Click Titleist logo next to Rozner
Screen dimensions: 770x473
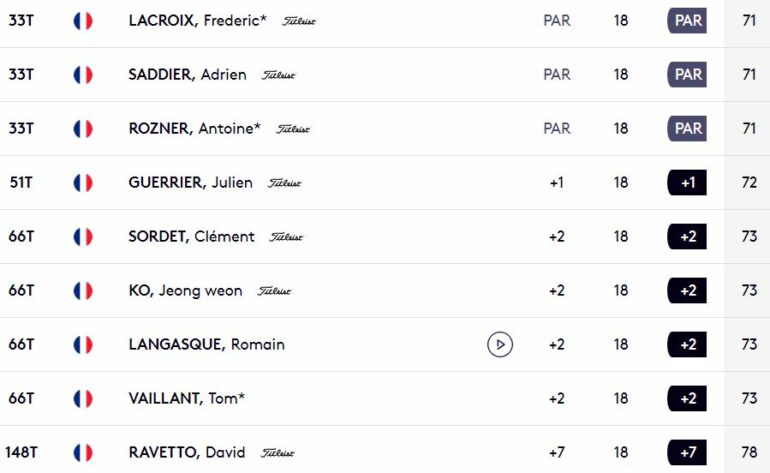tap(293, 129)
